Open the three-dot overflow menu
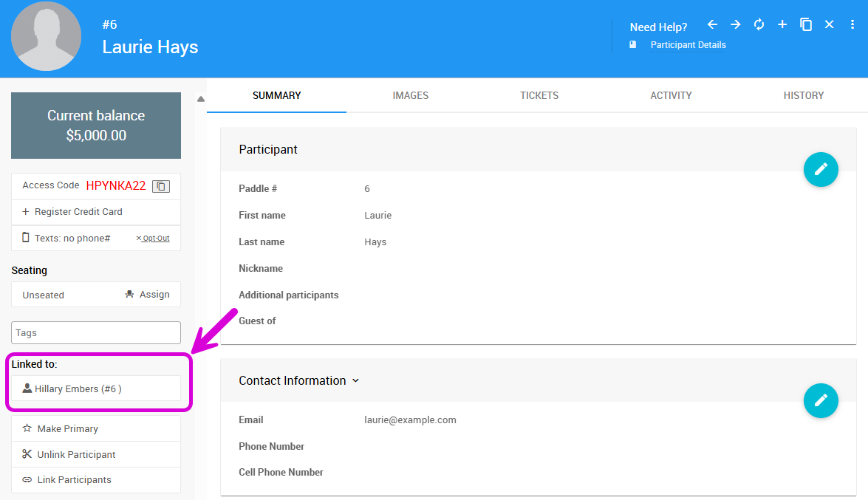 pyautogui.click(x=853, y=24)
